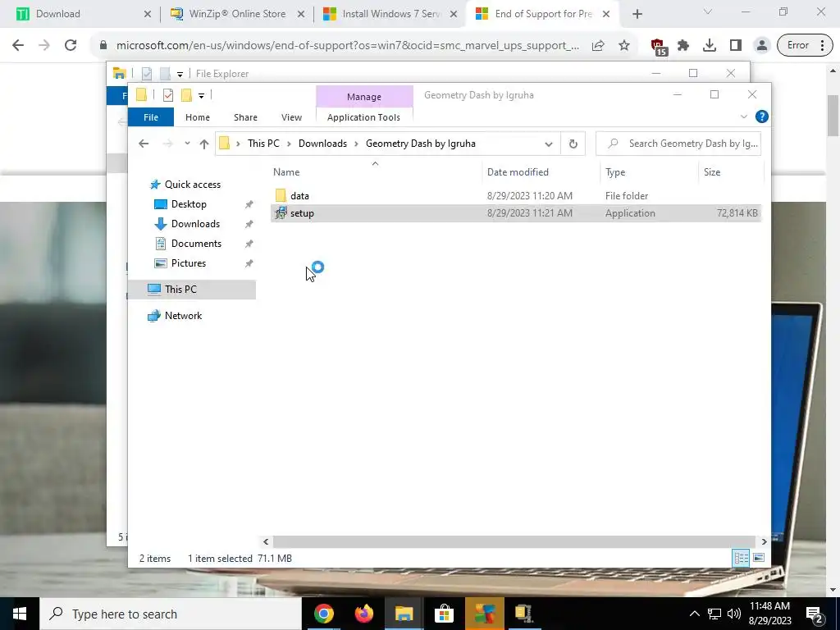Open Customize Quick Access Toolbar dropdown

(x=202, y=96)
